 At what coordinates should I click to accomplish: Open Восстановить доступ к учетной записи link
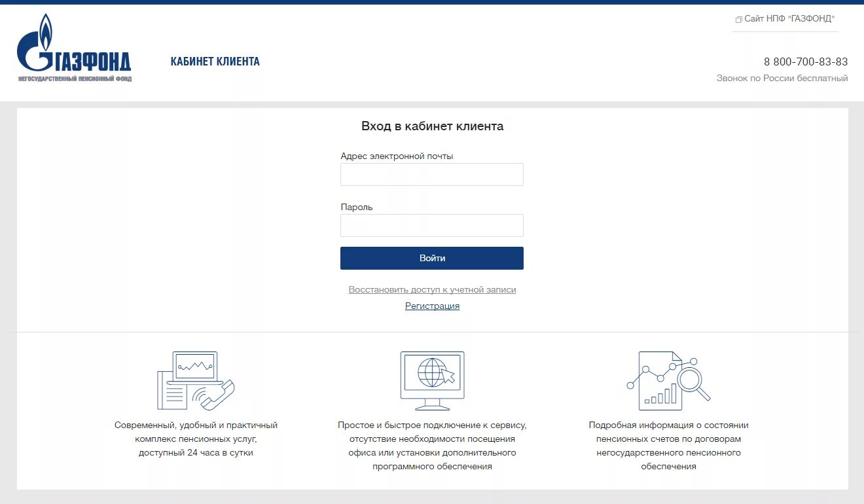(x=432, y=289)
